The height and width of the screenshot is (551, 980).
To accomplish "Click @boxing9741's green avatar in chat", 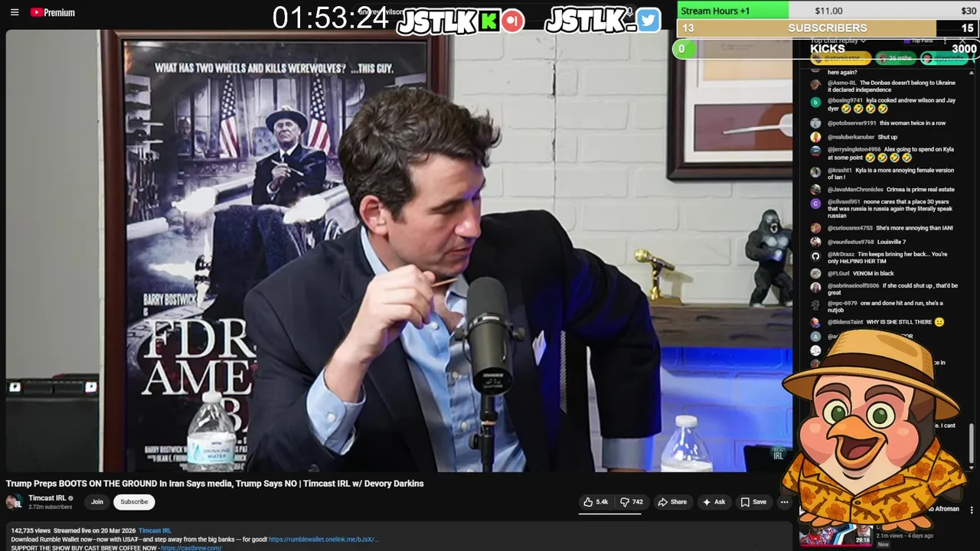I will tap(815, 103).
